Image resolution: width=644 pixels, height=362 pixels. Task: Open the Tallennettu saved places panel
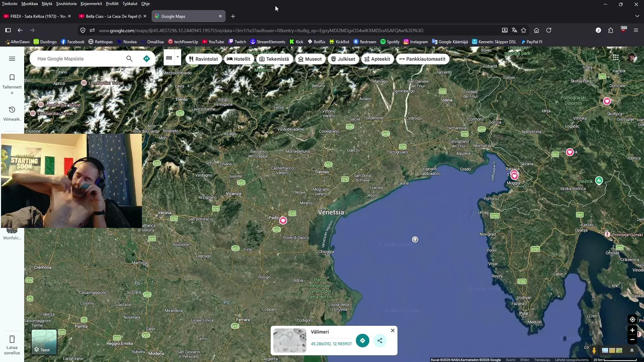12,83
